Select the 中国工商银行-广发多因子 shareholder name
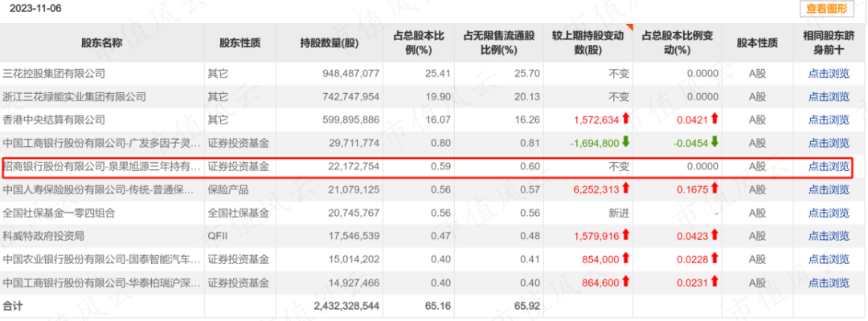The width and height of the screenshot is (868, 321). (x=102, y=143)
